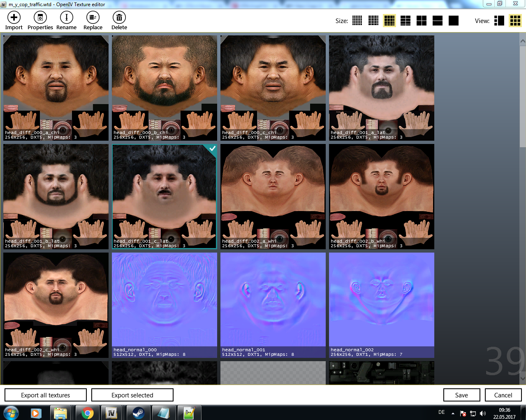Select head_diff_000_b_chi texture
This screenshot has width=526, height=420.
point(165,88)
